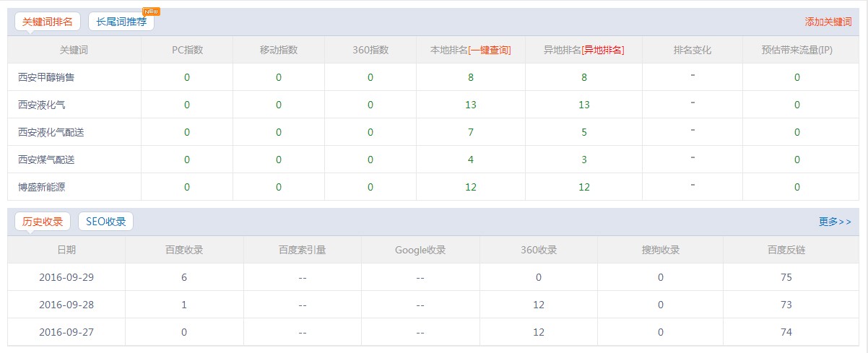
Task: Click the 百度收录 value for 2016-09-29
Action: 184,277
